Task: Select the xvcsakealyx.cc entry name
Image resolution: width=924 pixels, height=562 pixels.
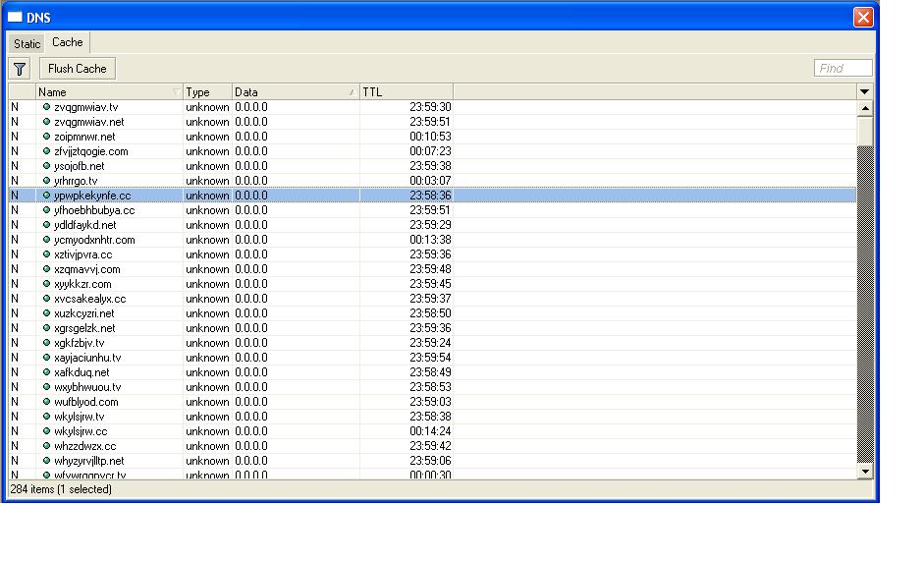Action: pyautogui.click(x=89, y=299)
